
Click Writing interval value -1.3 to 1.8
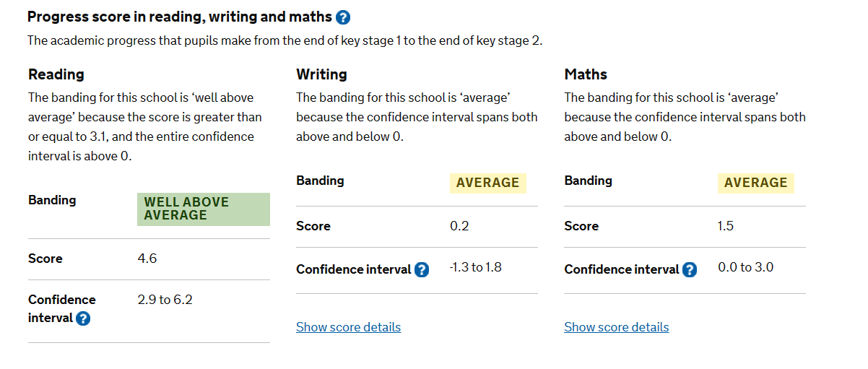coord(475,267)
